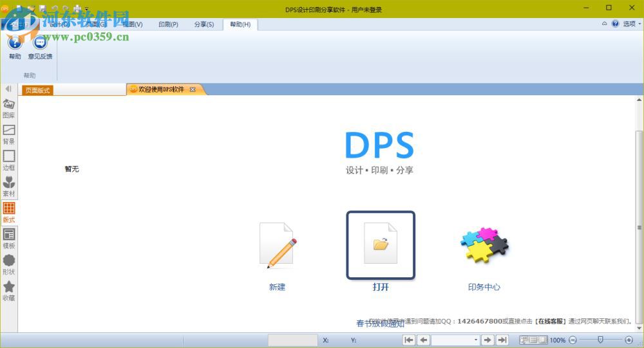Open the 边框 border panel
644x348 pixels.
coord(8,160)
